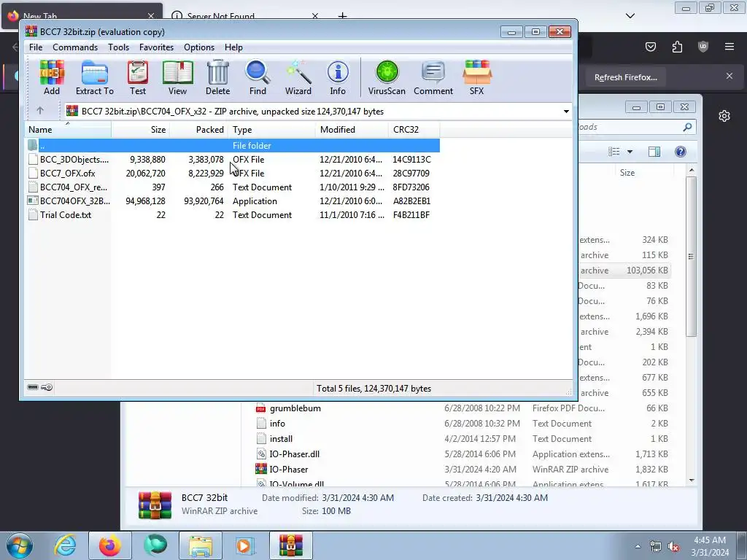The width and height of the screenshot is (747, 560).
Task: Open a new Firefox tab with plus
Action: coord(343,16)
